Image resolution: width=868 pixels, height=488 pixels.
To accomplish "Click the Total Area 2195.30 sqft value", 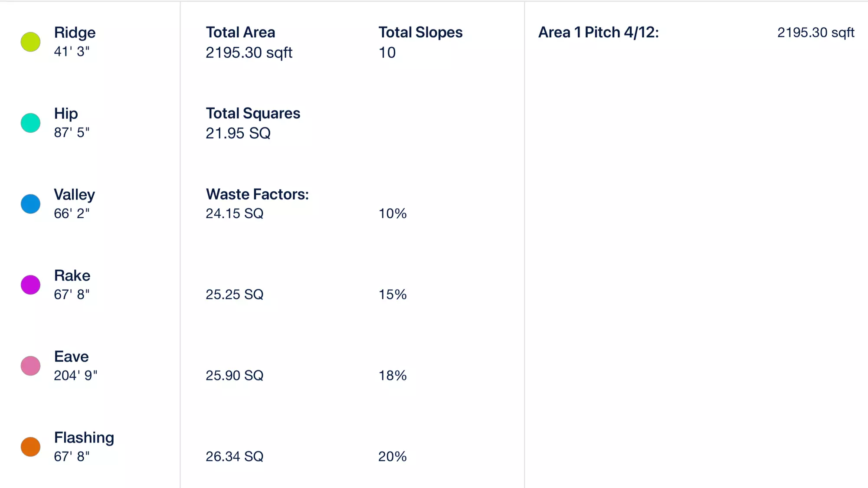I will pos(249,52).
